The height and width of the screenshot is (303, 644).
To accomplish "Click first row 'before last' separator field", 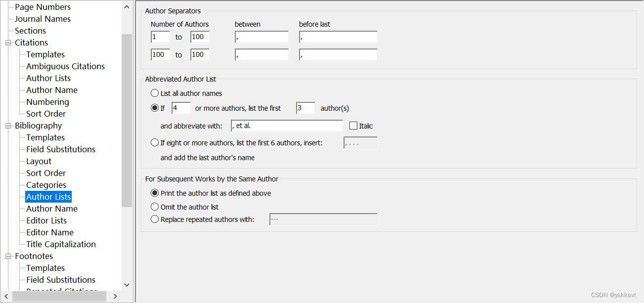I will point(338,37).
